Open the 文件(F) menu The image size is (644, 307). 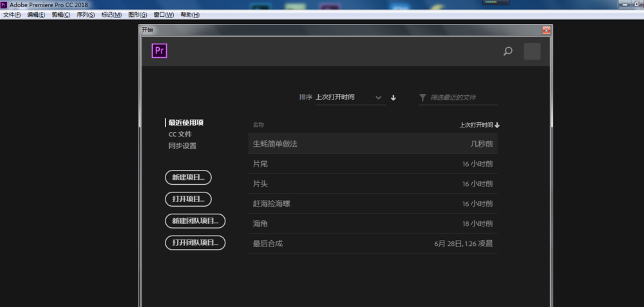[x=12, y=15]
